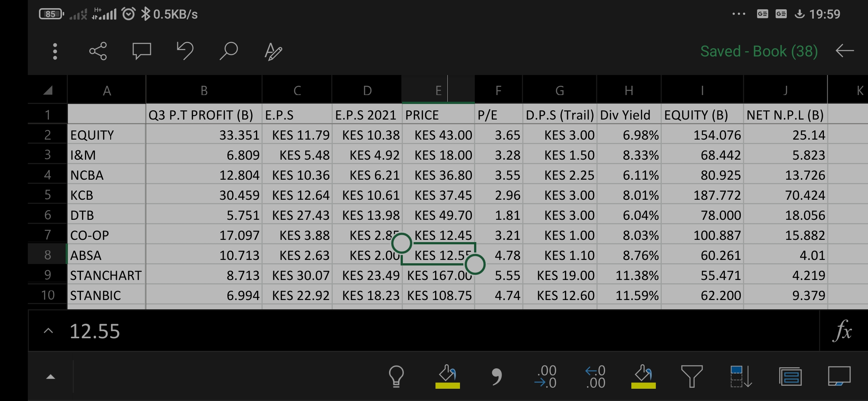868x401 pixels.
Task: Tap the battery indicator in status bar
Action: point(51,14)
